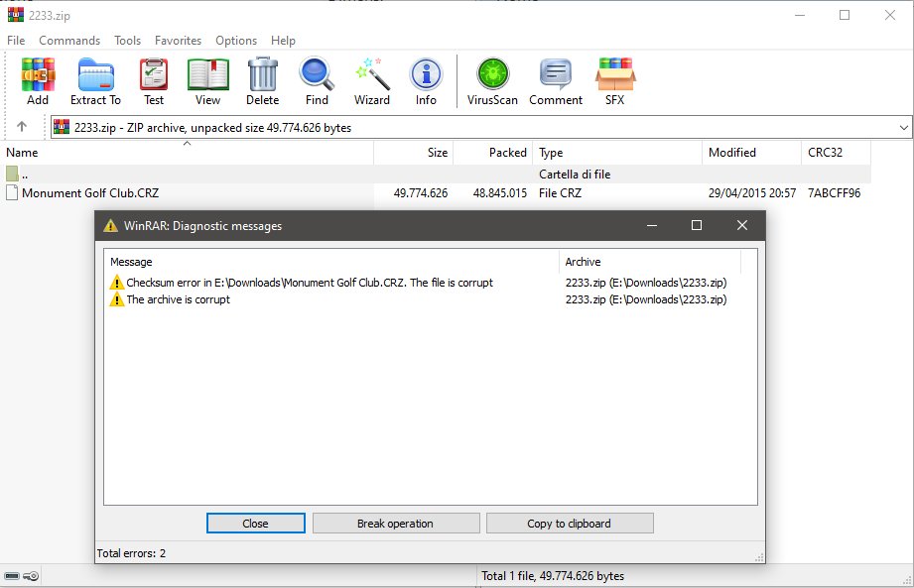The width and height of the screenshot is (914, 588).
Task: Select Monument Golf Club.CRZ in the list
Action: click(x=87, y=192)
